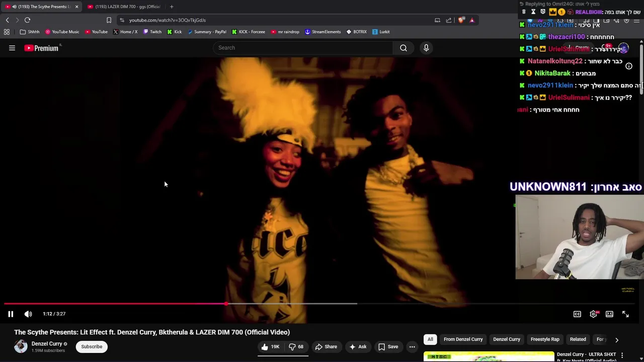Open options for ULTRA SHXT suggested video
644x362 pixels.
[x=622, y=355]
